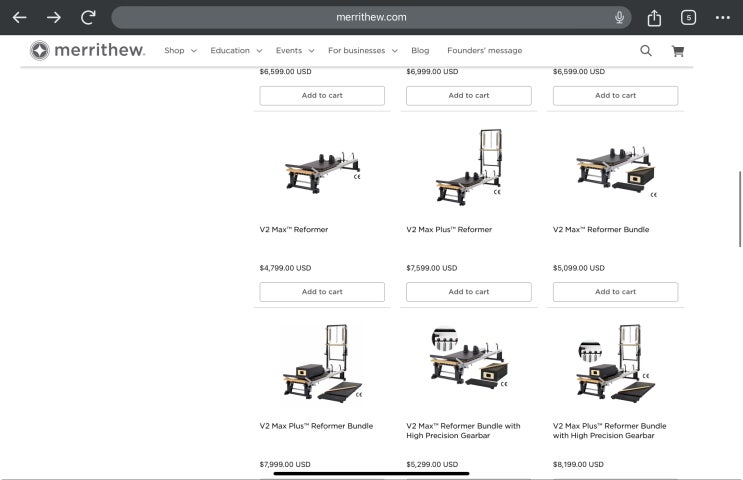Open V2 Max™ Reformer Bundle with High Precision Gearbar title
Viewport: 743px width, 480px height.
(x=463, y=431)
